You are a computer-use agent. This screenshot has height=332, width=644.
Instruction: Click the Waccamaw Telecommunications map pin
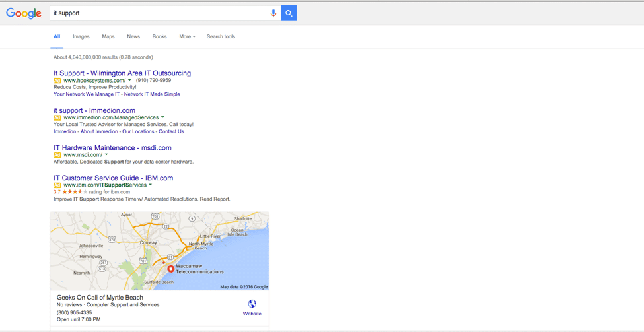click(171, 269)
